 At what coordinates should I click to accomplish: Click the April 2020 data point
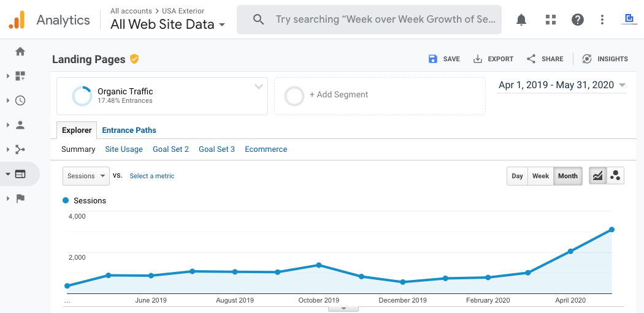[x=570, y=251]
